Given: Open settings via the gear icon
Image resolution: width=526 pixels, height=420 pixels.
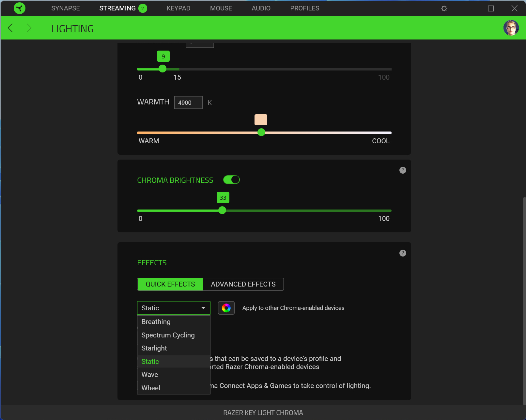Looking at the screenshot, I should tap(444, 8).
